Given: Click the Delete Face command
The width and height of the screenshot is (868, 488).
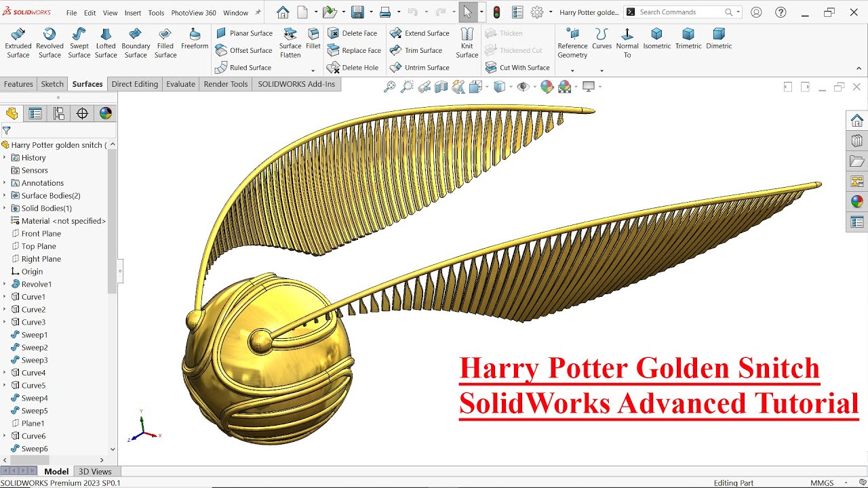Looking at the screenshot, I should tap(353, 33).
